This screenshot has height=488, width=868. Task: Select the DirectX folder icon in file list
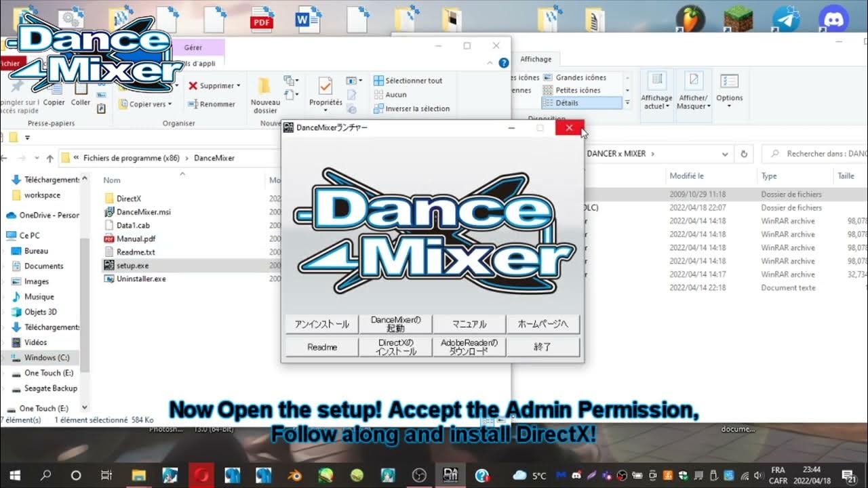click(109, 199)
